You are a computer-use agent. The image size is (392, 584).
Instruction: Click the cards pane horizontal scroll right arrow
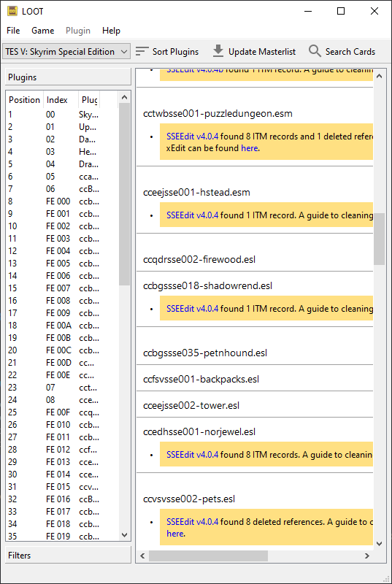click(367, 556)
